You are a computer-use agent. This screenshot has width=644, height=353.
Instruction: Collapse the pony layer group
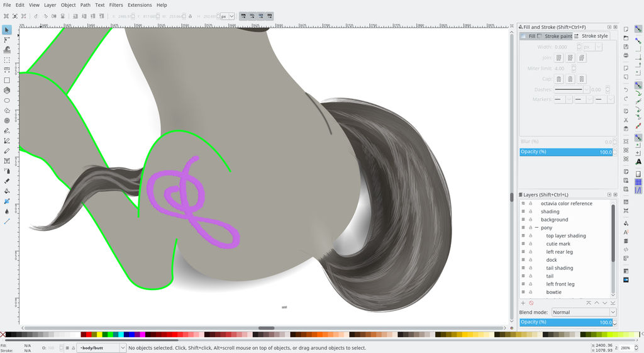click(x=536, y=228)
